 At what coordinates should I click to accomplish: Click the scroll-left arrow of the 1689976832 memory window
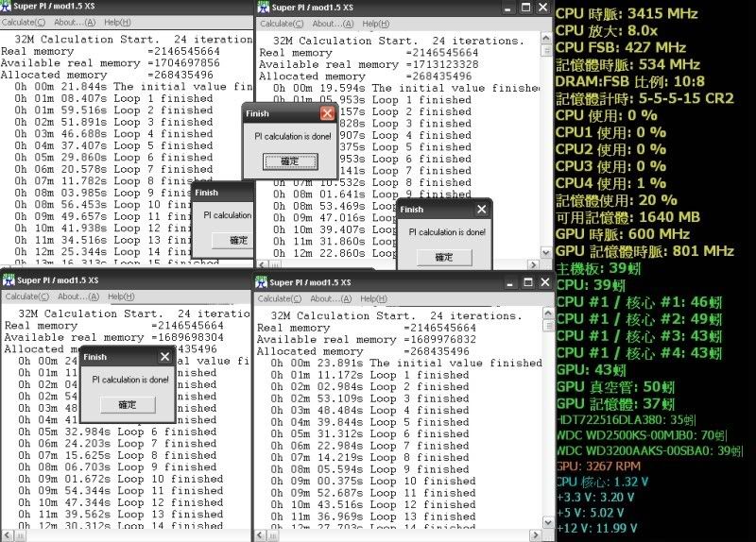coord(259,535)
